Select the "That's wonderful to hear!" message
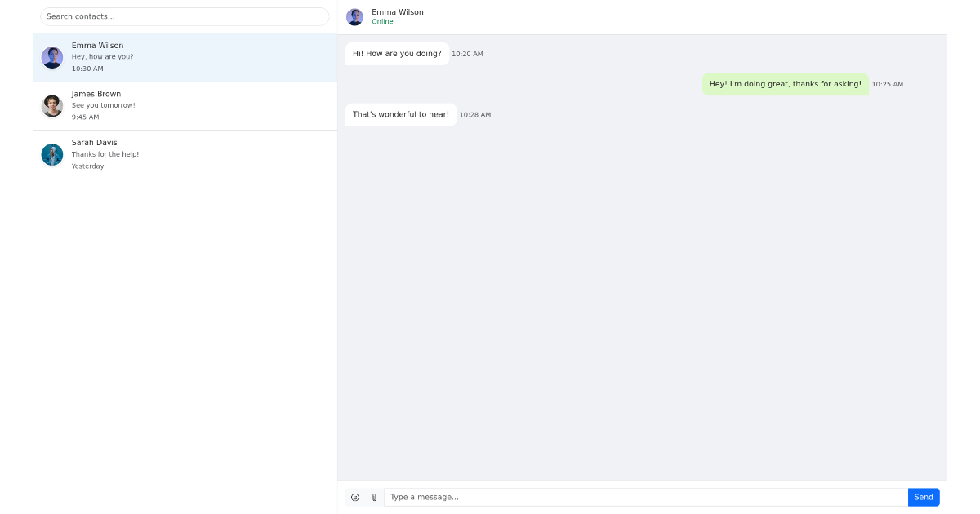The height and width of the screenshot is (514, 980). click(400, 114)
